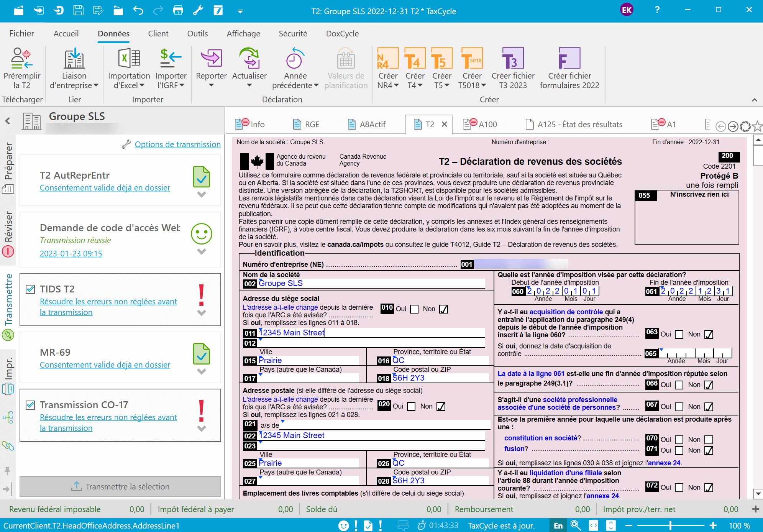Screen dimensions: 763x532
Task: Click the Actualiser ribbon icon
Action: tap(249, 58)
